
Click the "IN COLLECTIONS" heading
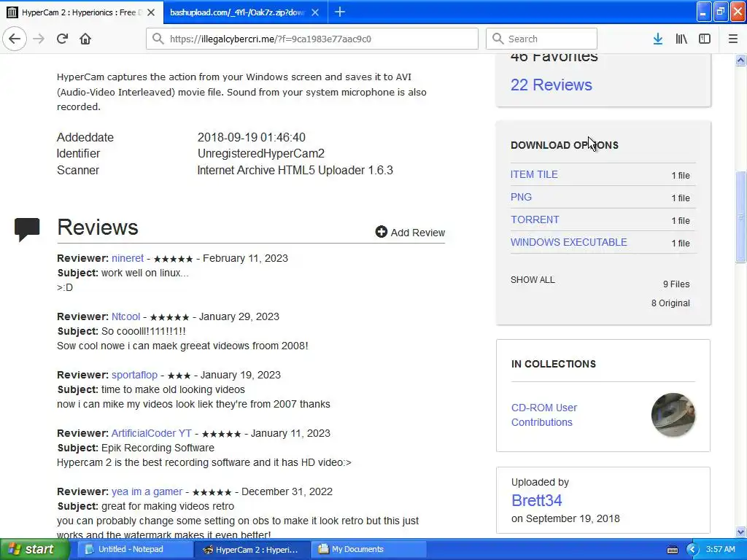(x=553, y=364)
